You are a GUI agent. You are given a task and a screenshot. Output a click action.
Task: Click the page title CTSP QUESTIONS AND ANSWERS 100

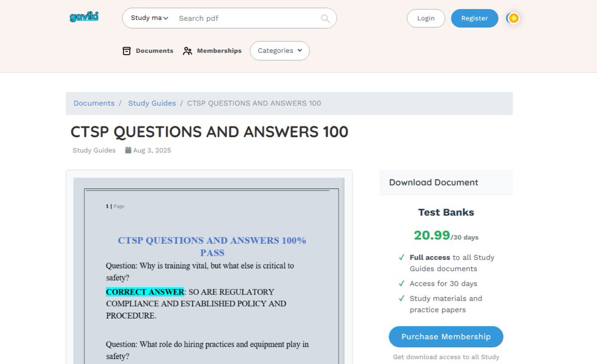coord(209,132)
